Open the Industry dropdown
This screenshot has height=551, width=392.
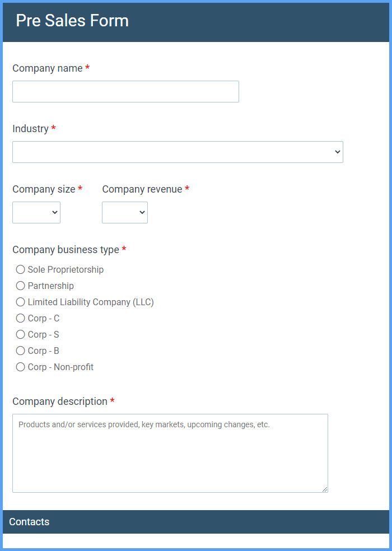[x=178, y=152]
